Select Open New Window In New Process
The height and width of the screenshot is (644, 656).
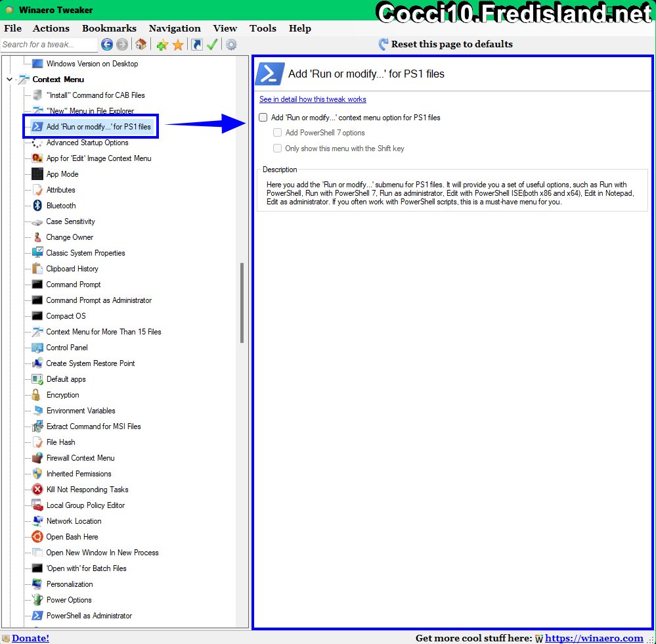point(102,553)
